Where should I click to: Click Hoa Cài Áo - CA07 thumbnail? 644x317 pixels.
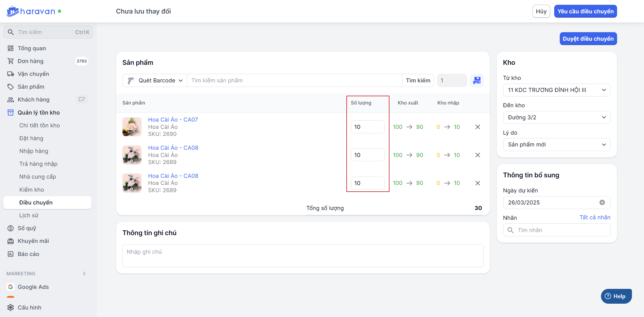132,127
